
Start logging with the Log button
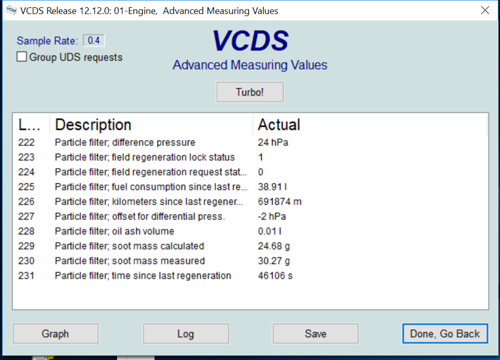tap(186, 333)
